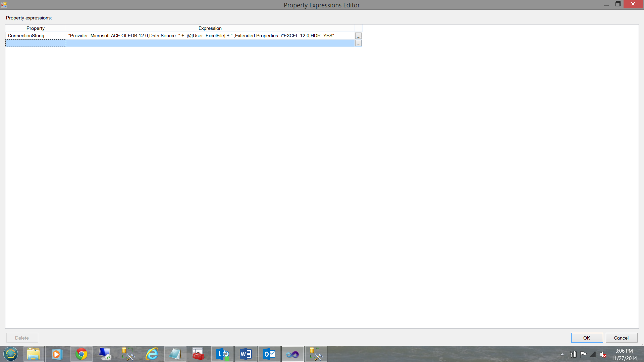Expand hidden system tray icons arrow
Image resolution: width=644 pixels, height=362 pixels.
tap(562, 354)
